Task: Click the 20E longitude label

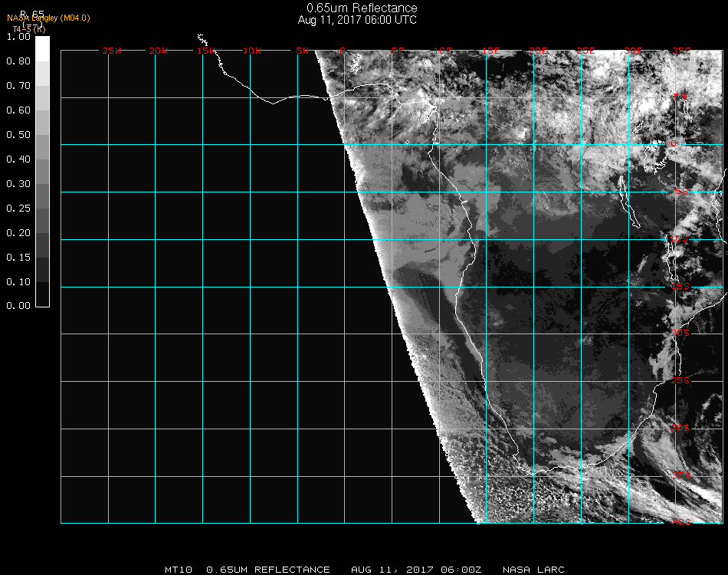Action: click(538, 51)
